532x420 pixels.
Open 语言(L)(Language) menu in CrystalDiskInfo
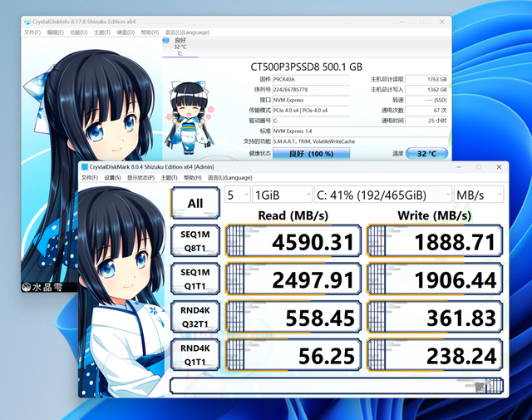pyautogui.click(x=187, y=32)
